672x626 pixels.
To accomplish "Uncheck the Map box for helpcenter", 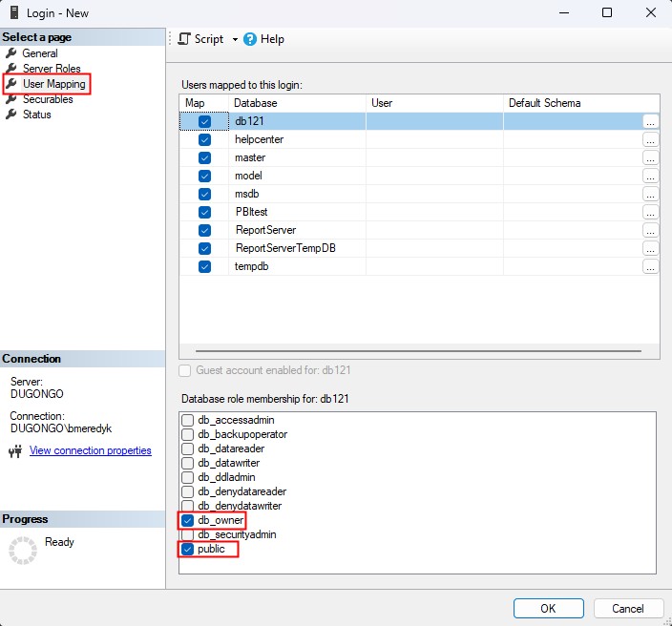I will [x=204, y=139].
